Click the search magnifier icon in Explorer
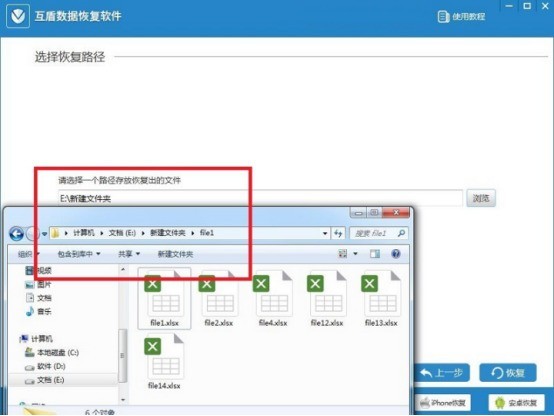The height and width of the screenshot is (416, 554). point(401,233)
